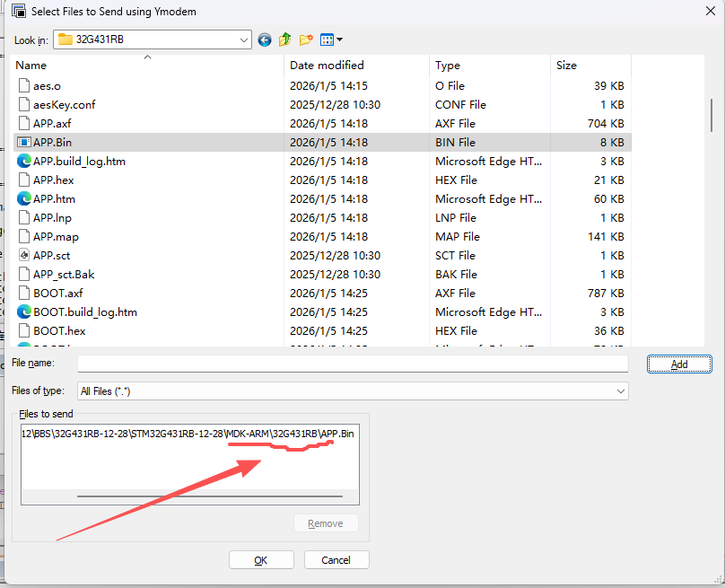Open the view options dropdown arrow
The image size is (725, 588).
pos(340,39)
